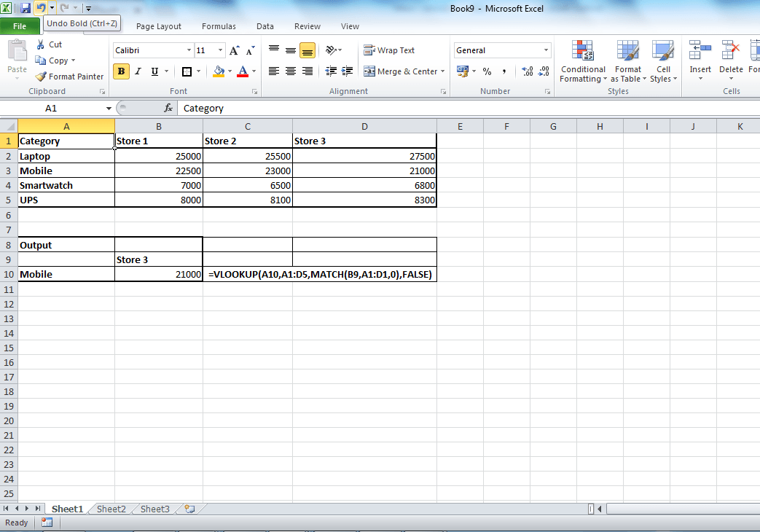Select cell containing the VLOOKUP formula
This screenshot has height=532, width=760.
[x=320, y=274]
